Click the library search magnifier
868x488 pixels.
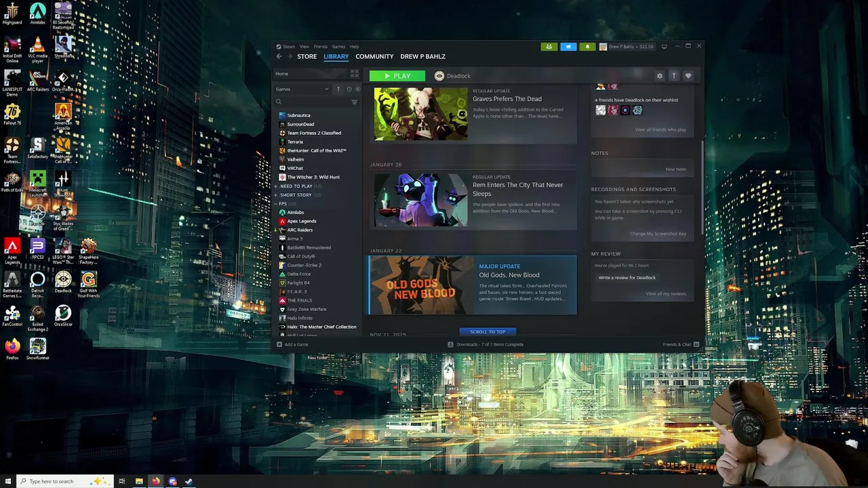coord(279,102)
